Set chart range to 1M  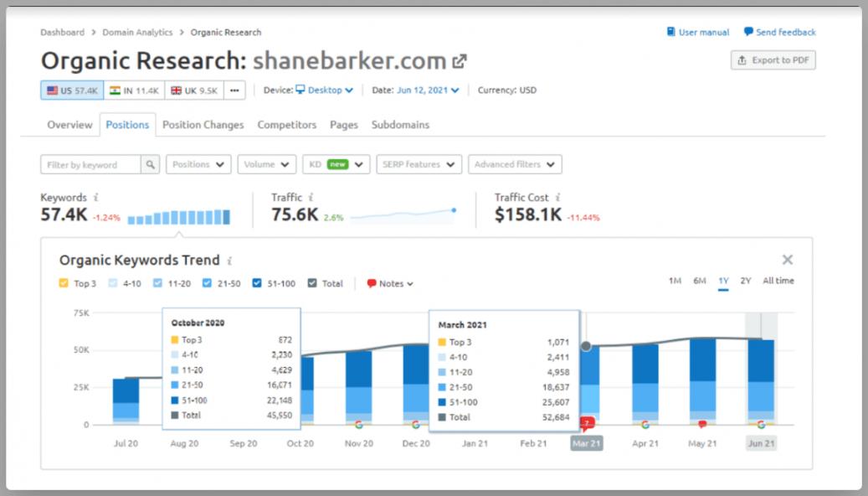pyautogui.click(x=675, y=281)
